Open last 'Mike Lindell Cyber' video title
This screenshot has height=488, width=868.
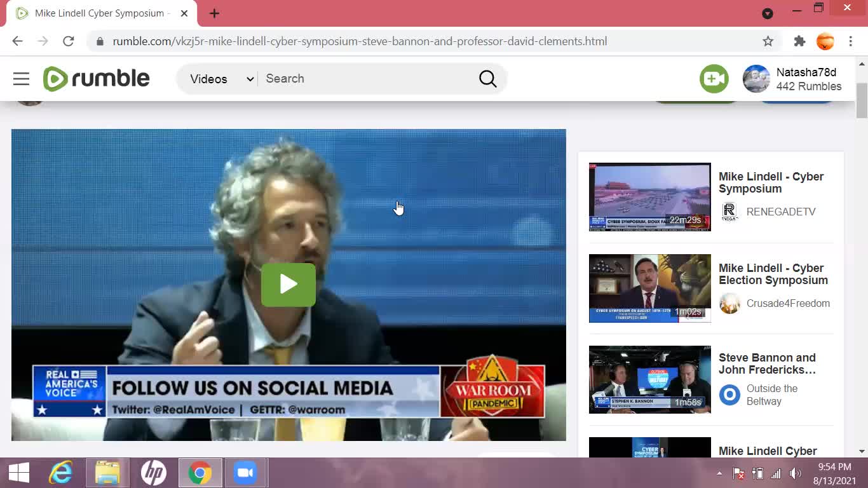(768, 451)
